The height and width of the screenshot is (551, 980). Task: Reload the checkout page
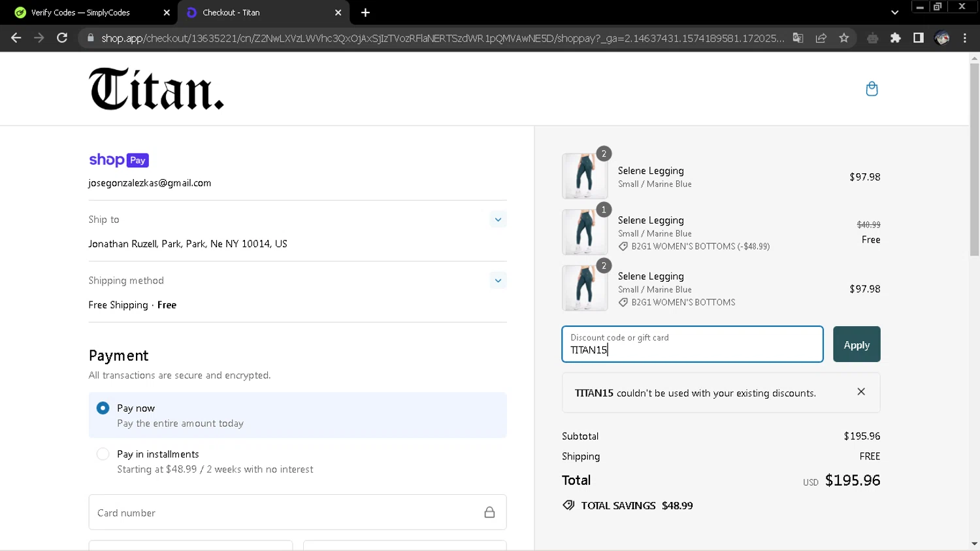(62, 38)
